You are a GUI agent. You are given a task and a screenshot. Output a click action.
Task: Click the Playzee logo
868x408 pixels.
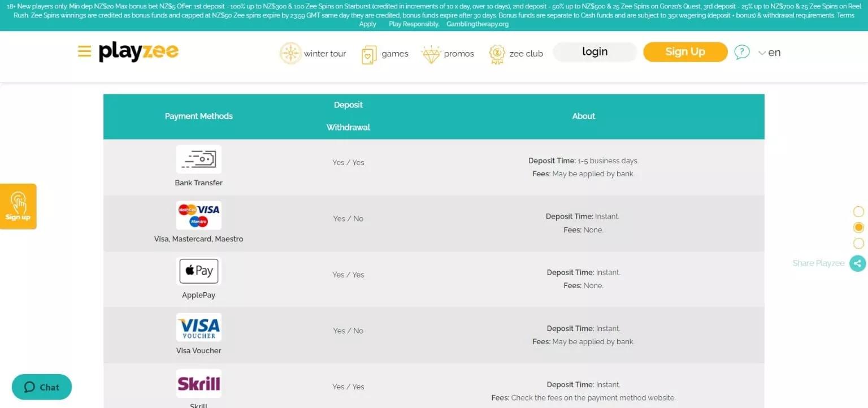click(138, 52)
